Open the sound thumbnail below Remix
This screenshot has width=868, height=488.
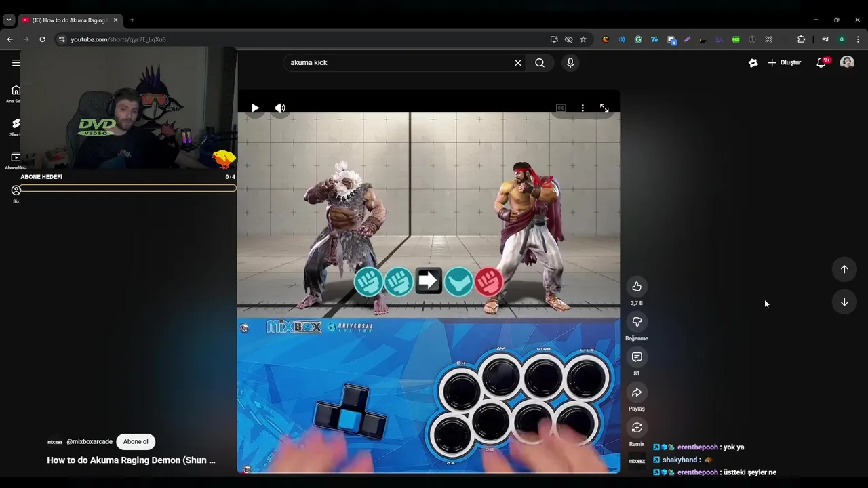[637, 461]
